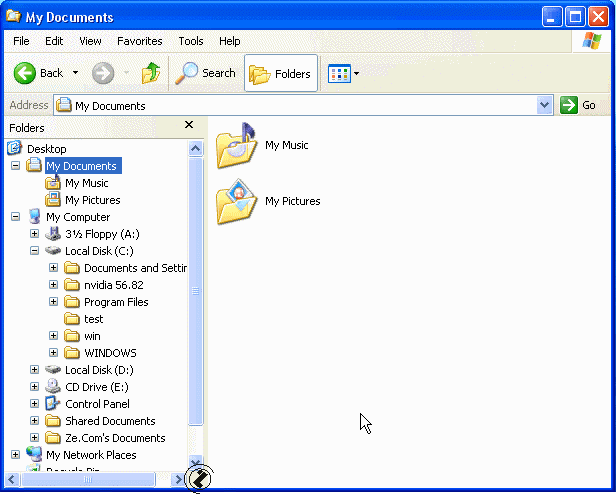The height and width of the screenshot is (494, 616).
Task: Open the Back history dropdown arrow
Action: point(75,73)
